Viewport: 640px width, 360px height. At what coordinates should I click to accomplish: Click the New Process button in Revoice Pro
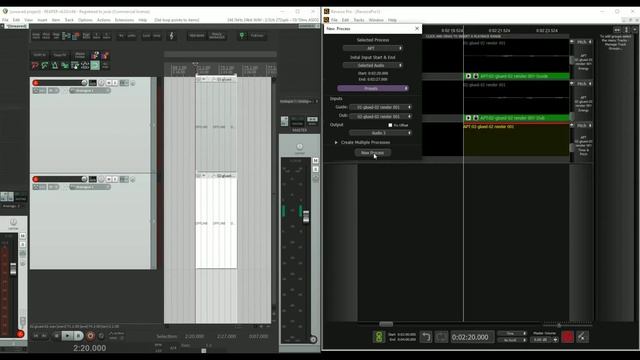tap(372, 153)
